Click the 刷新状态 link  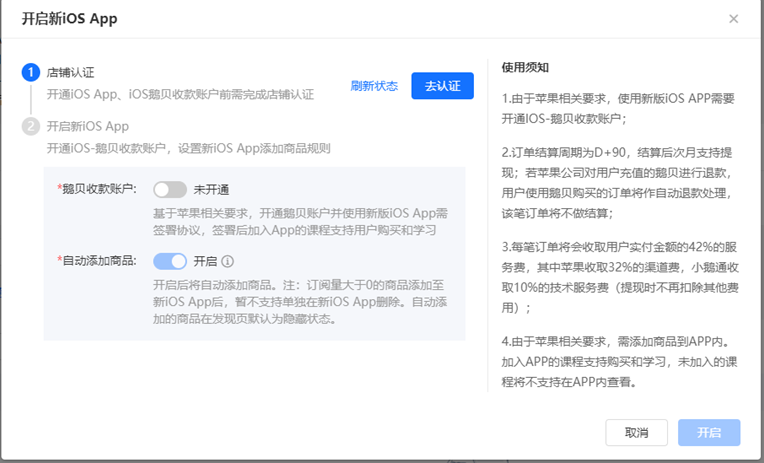(x=374, y=86)
